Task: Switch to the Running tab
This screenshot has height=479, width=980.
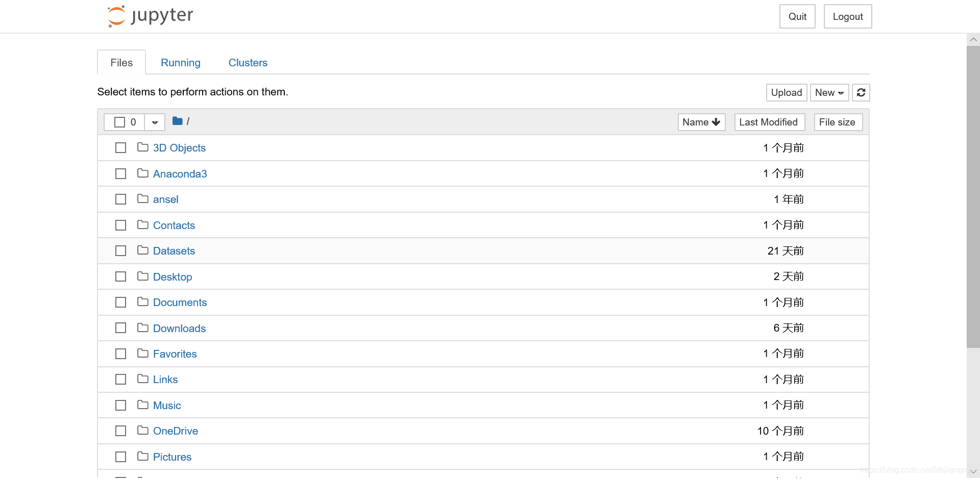Action: [x=181, y=62]
